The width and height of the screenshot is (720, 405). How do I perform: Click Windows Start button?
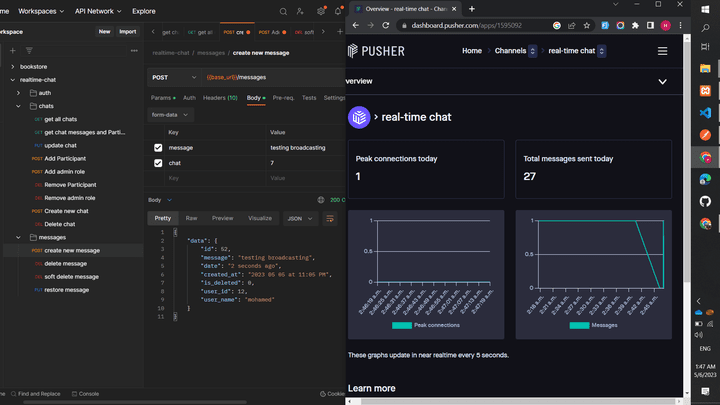click(705, 9)
